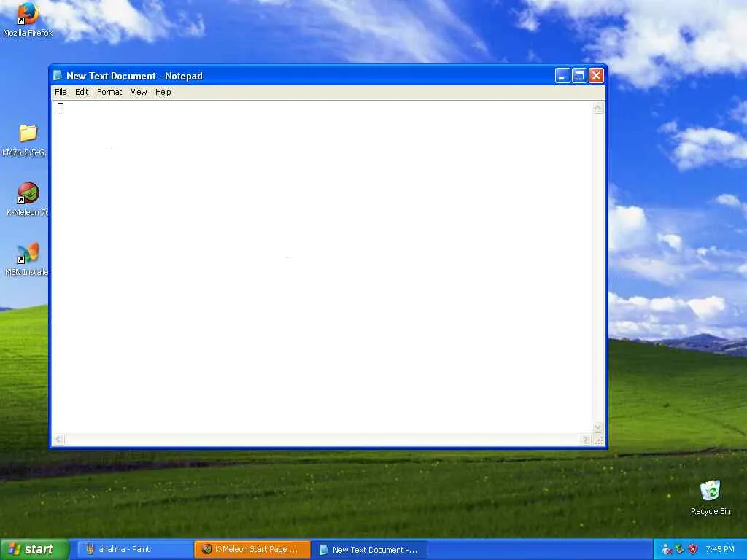Click the horizontal scrollbar left arrow

pyautogui.click(x=58, y=440)
